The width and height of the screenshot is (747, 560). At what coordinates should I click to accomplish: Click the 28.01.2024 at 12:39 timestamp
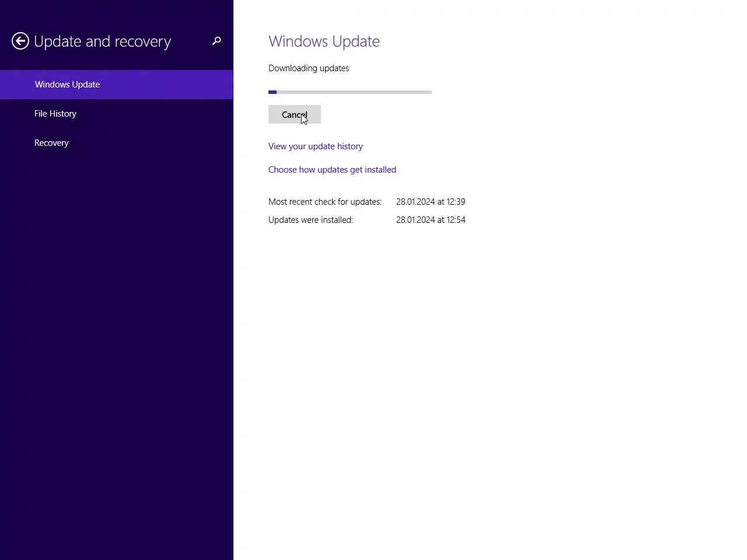click(431, 202)
